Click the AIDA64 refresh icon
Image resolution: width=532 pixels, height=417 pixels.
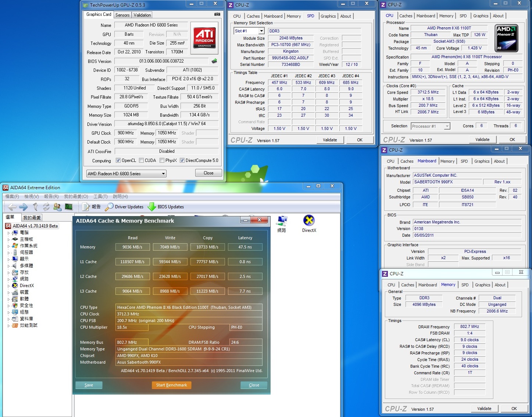46,207
